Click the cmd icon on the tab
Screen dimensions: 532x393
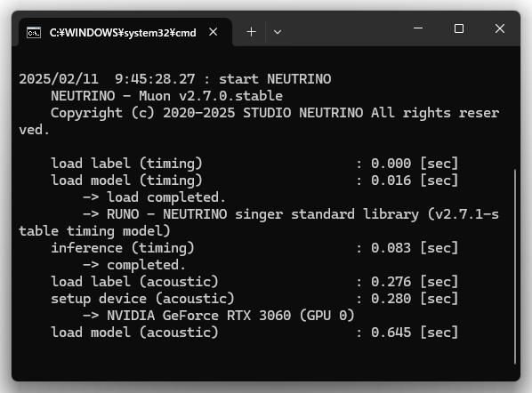[x=34, y=33]
